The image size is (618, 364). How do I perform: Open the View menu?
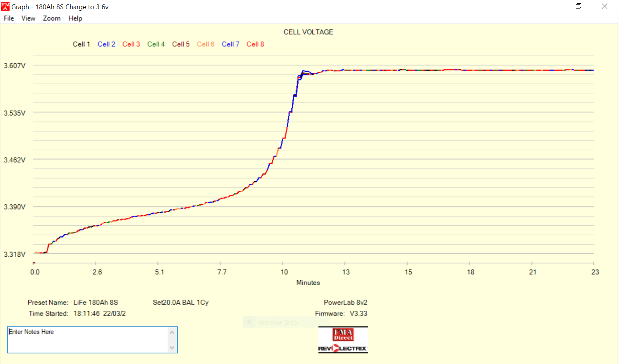pyautogui.click(x=28, y=18)
